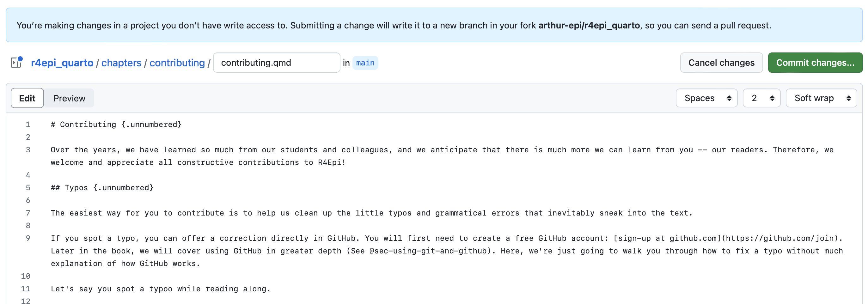Switch to the Preview tab
This screenshot has height=304, width=868.
[69, 98]
